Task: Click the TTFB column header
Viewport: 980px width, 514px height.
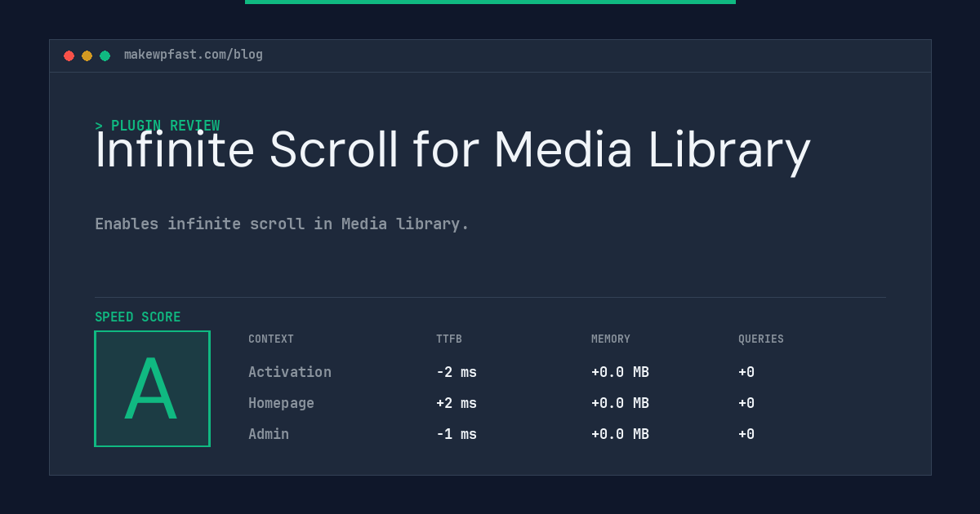Action: 449,339
